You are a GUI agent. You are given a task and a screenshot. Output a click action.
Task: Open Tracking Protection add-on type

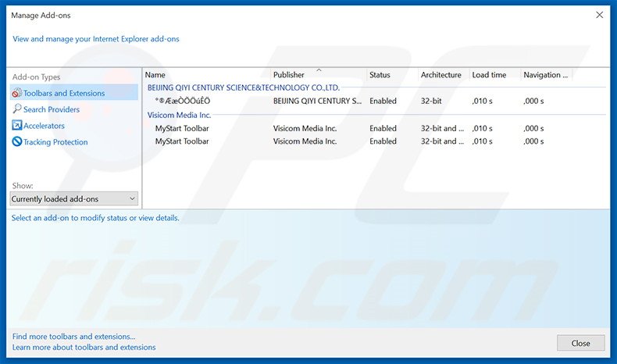[x=55, y=142]
